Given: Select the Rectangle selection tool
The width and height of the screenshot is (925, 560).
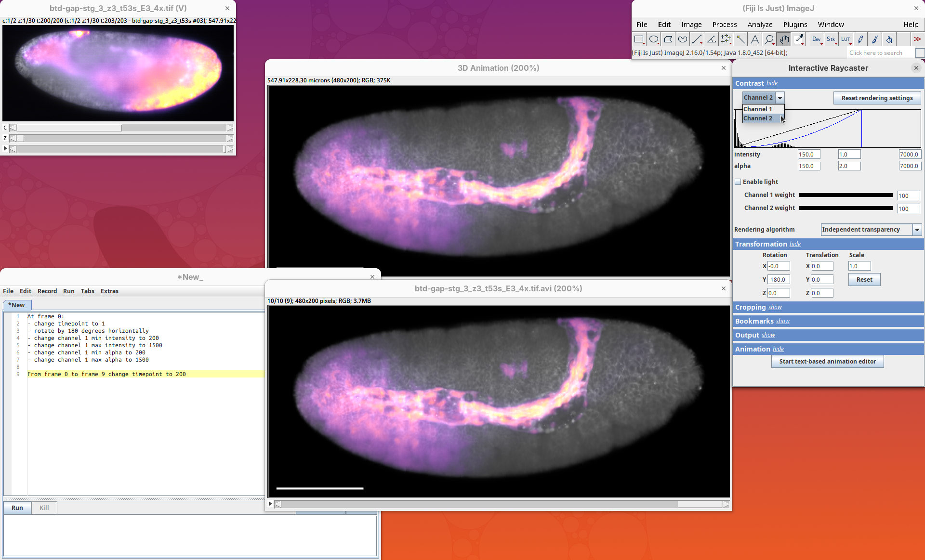Looking at the screenshot, I should point(639,39).
